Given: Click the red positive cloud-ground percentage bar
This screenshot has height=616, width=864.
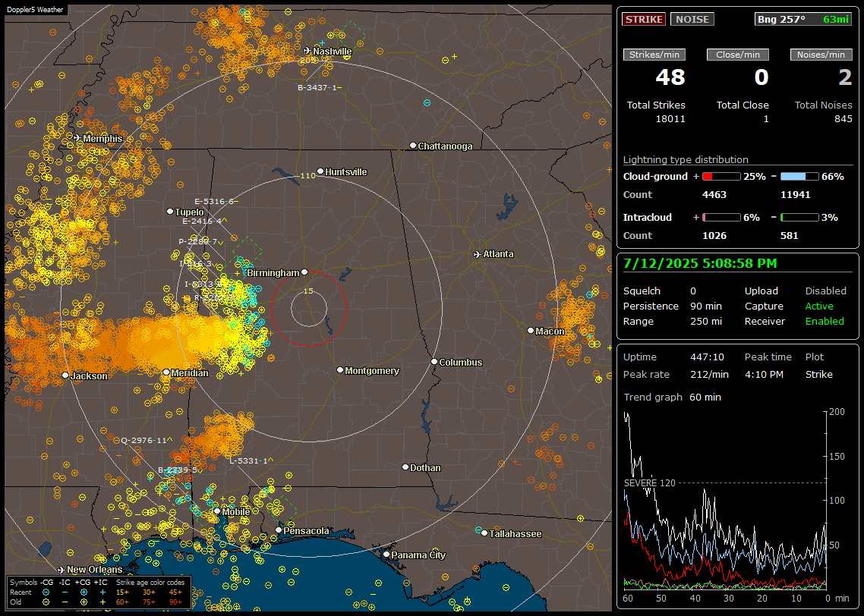Looking at the screenshot, I should click(x=721, y=177).
